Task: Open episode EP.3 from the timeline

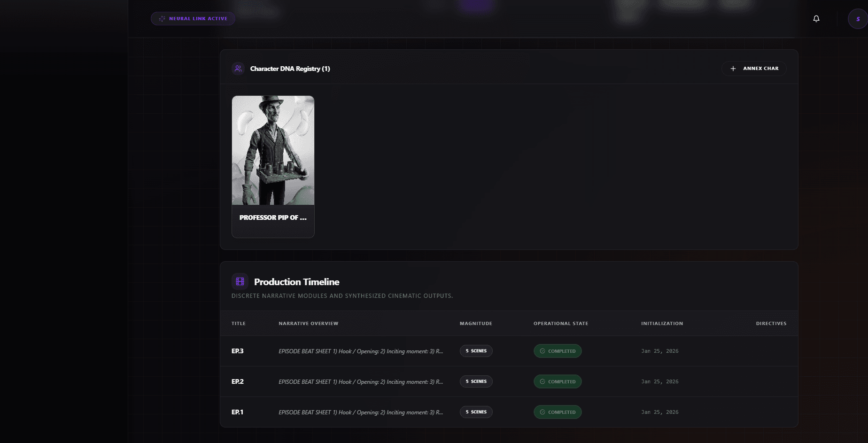Action: (238, 351)
